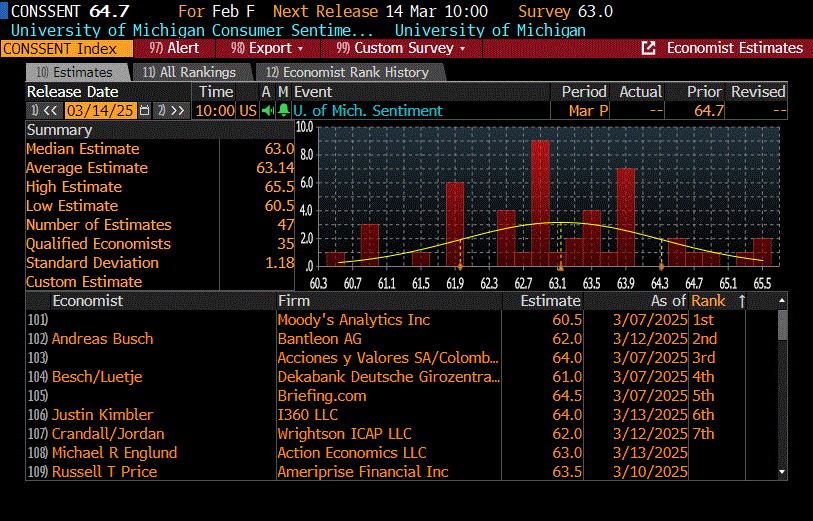This screenshot has width=813, height=521.
Task: Select Andreas Busch economist row
Action: click(x=402, y=339)
